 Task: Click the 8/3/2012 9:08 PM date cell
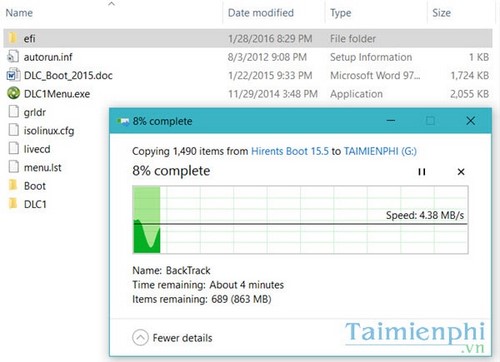click(267, 57)
